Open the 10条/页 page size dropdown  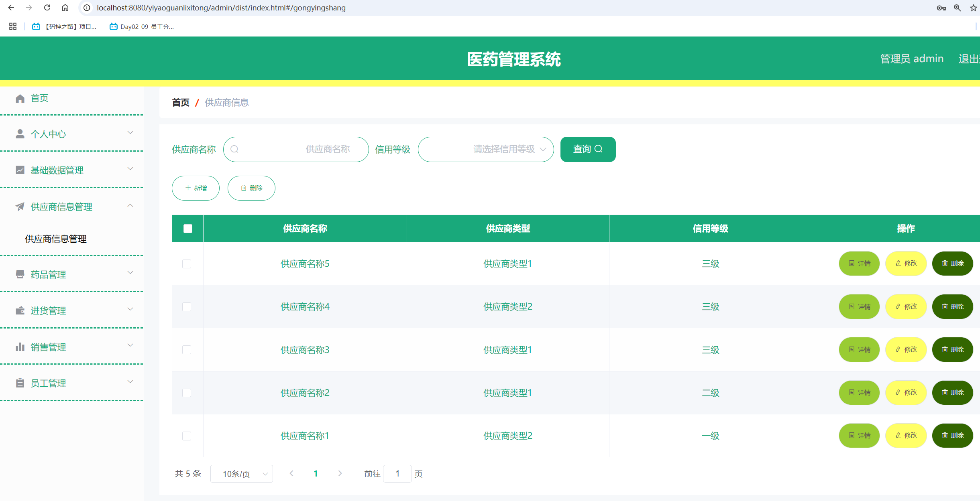[242, 474]
